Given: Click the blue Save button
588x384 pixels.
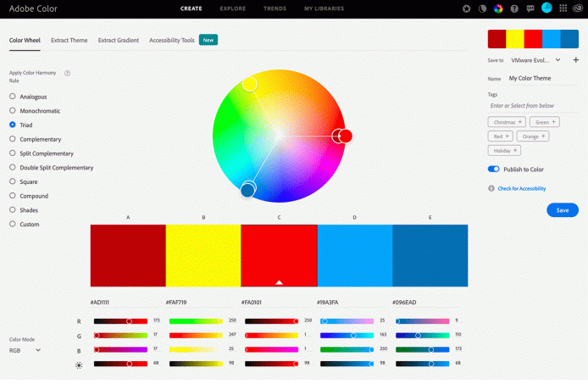Looking at the screenshot, I should pyautogui.click(x=563, y=210).
